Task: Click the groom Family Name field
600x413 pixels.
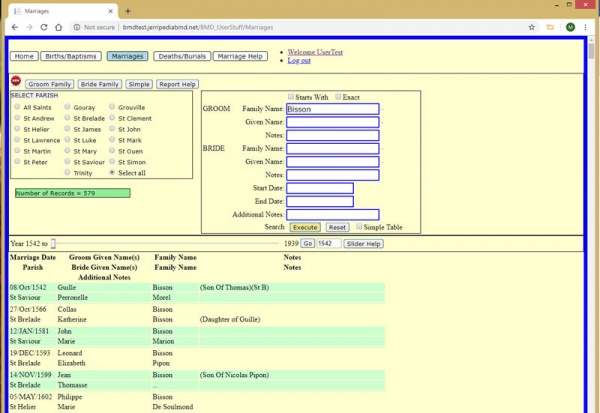Action: (x=332, y=110)
